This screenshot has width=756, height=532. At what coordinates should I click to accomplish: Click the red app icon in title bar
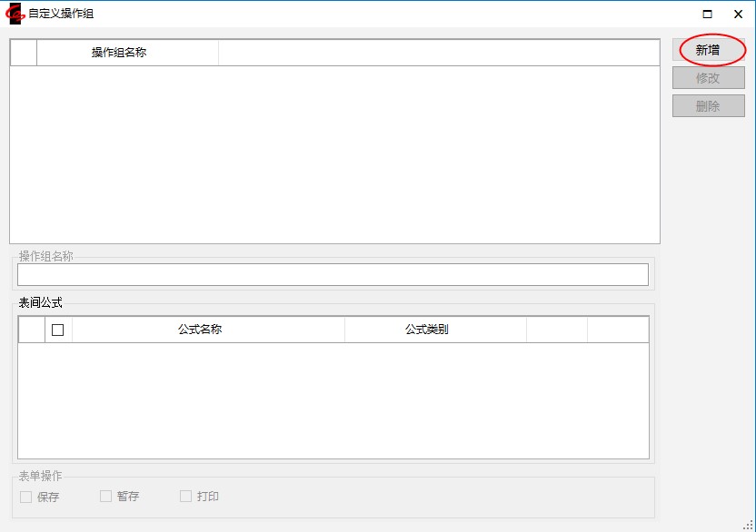[15, 14]
